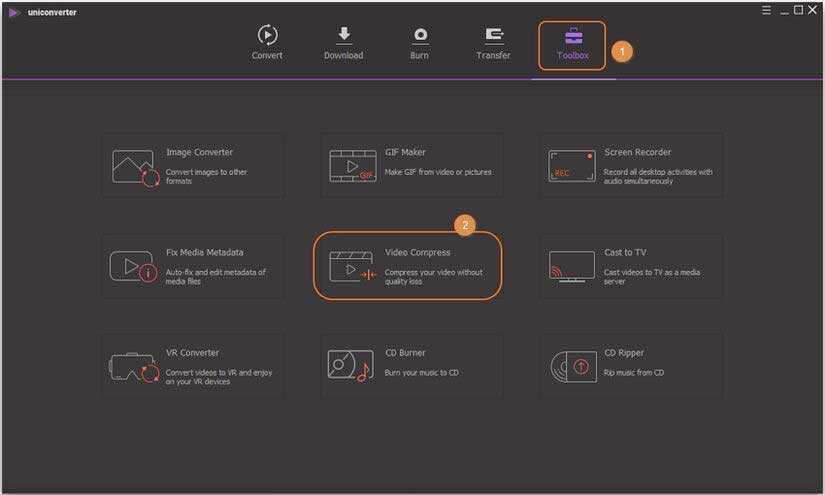This screenshot has width=825, height=495.
Task: Open the GIF Maker tool icon
Action: (x=353, y=166)
